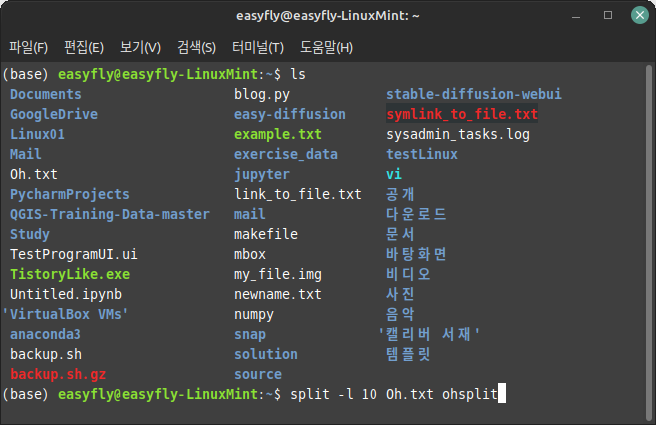Click the sysadmin_tasks.log file name

pyautogui.click(x=458, y=134)
